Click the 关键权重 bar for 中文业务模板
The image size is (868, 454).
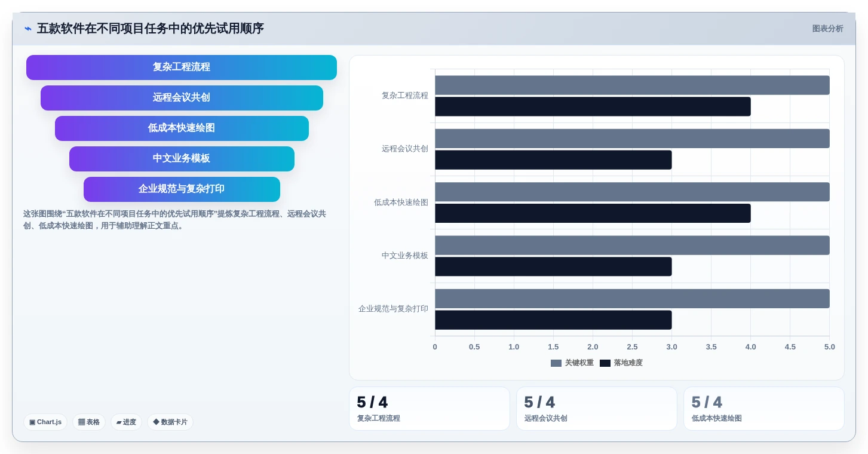(632, 245)
